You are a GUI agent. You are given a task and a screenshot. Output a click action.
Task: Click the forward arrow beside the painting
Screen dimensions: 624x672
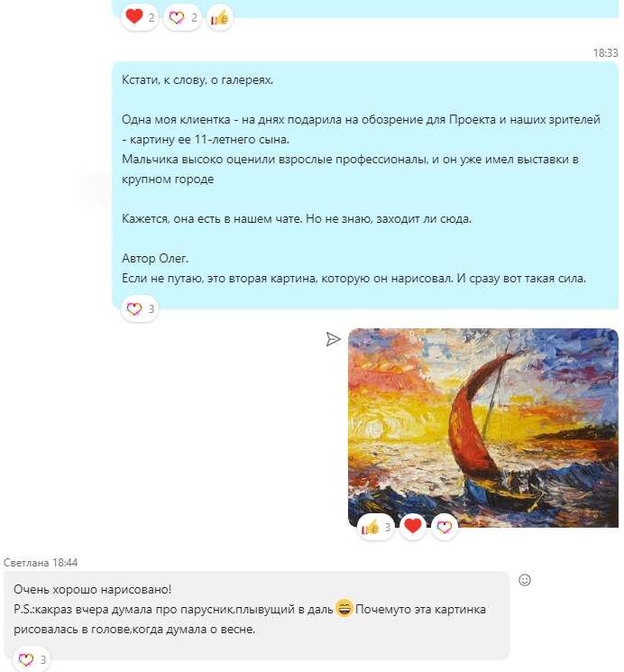pyautogui.click(x=333, y=339)
